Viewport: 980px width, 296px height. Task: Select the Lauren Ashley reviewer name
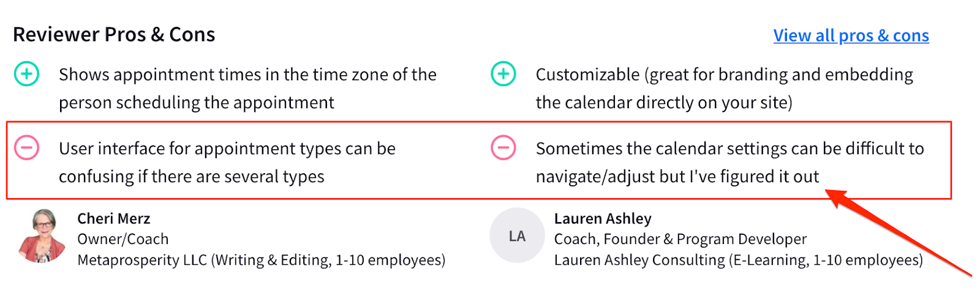point(602,218)
